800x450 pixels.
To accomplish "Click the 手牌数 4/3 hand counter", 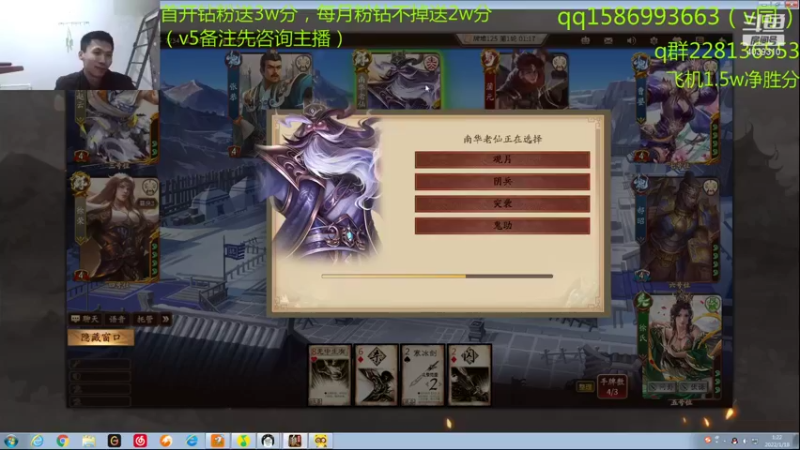I will pyautogui.click(x=612, y=387).
